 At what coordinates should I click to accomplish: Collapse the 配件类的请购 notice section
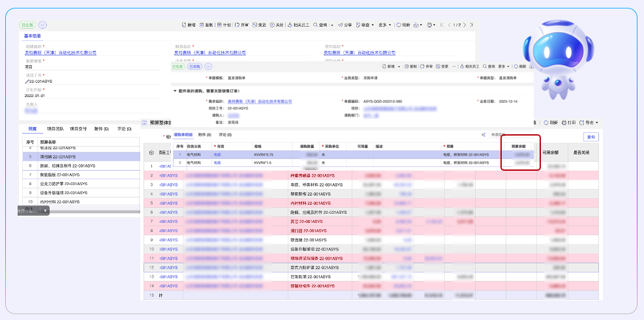pyautogui.click(x=176, y=91)
